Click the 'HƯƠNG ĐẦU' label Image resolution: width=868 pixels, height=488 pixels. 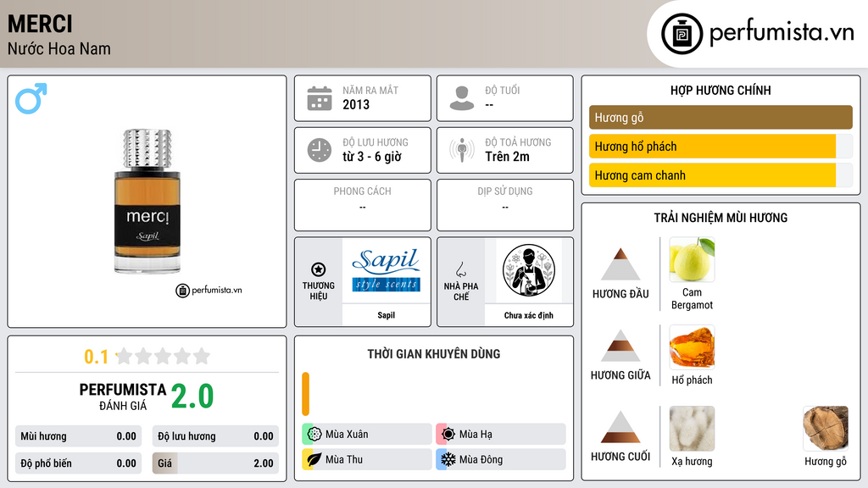pos(620,294)
